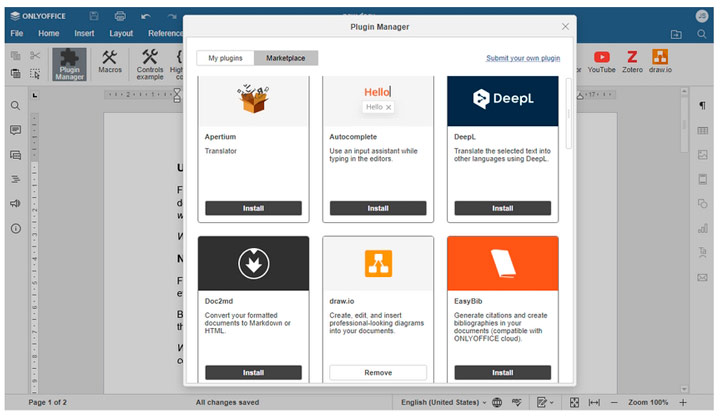This screenshot has height=416, width=720.
Task: Click the Print icon in title bar
Action: [120, 16]
